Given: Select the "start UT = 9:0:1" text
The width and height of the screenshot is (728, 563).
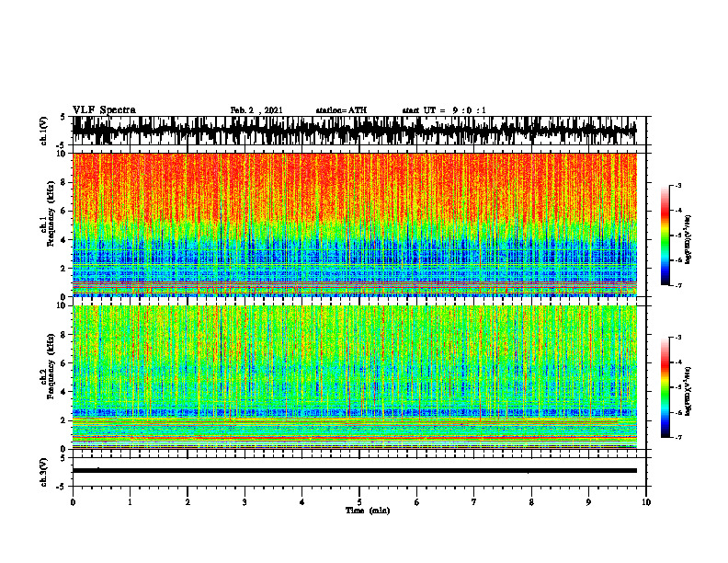Looking at the screenshot, I should 444,110.
